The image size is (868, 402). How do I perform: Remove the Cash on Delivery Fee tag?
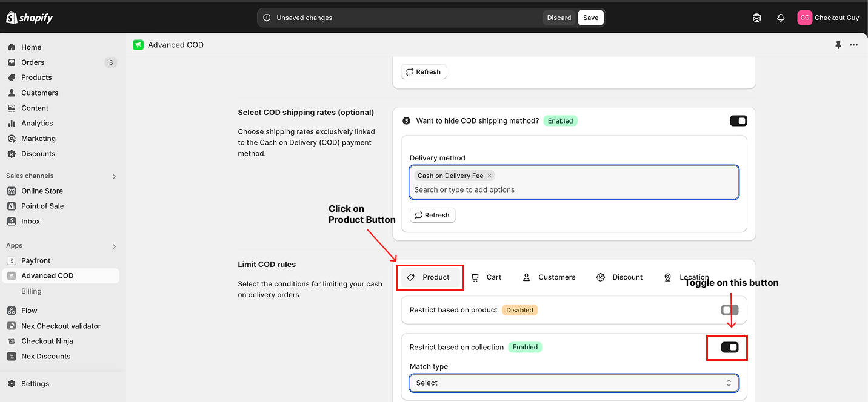pos(489,176)
